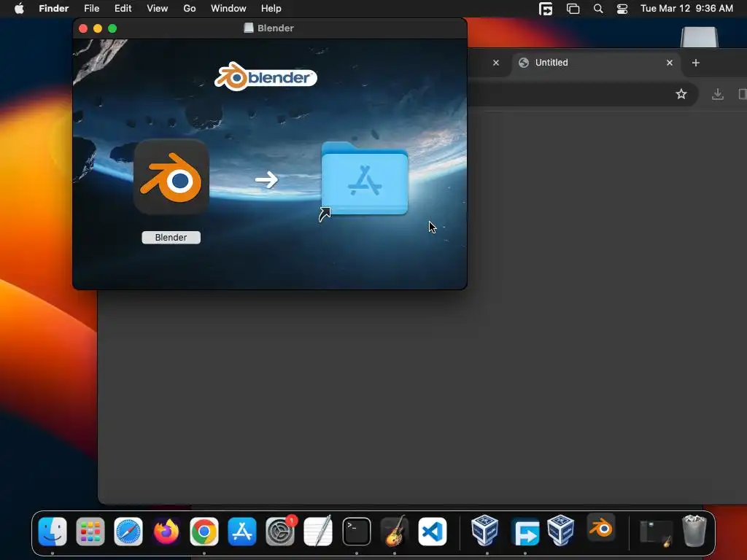This screenshot has width=747, height=560.
Task: Open the Finder menu in menu bar
Action: coord(54,9)
